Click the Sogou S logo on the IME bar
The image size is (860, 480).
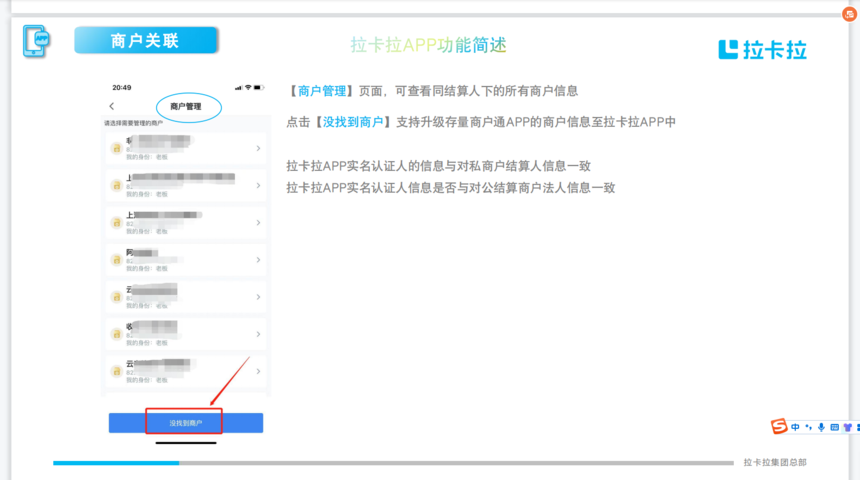[779, 426]
